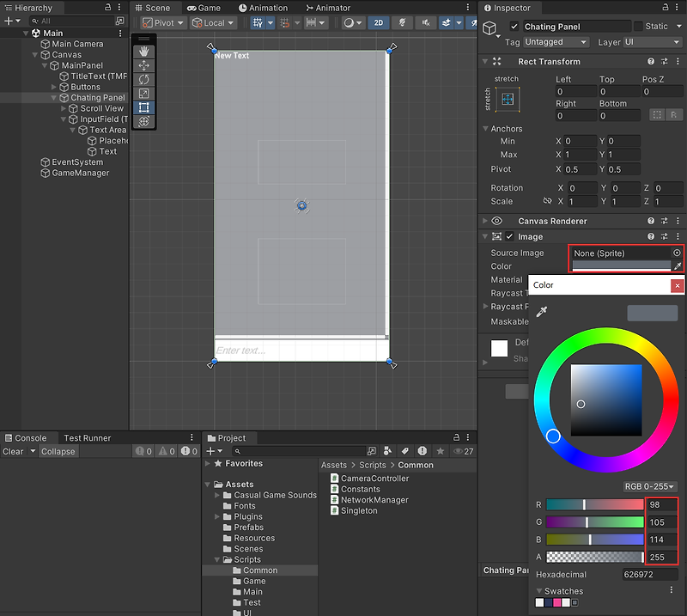Screen dimensions: 687x616
Task: Expand Scroll View in Hierarchy
Action: 63,108
